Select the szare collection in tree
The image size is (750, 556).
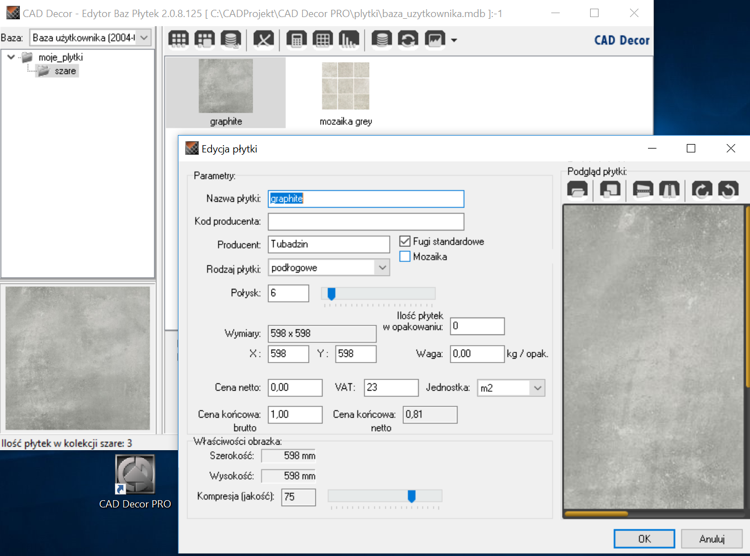point(65,71)
